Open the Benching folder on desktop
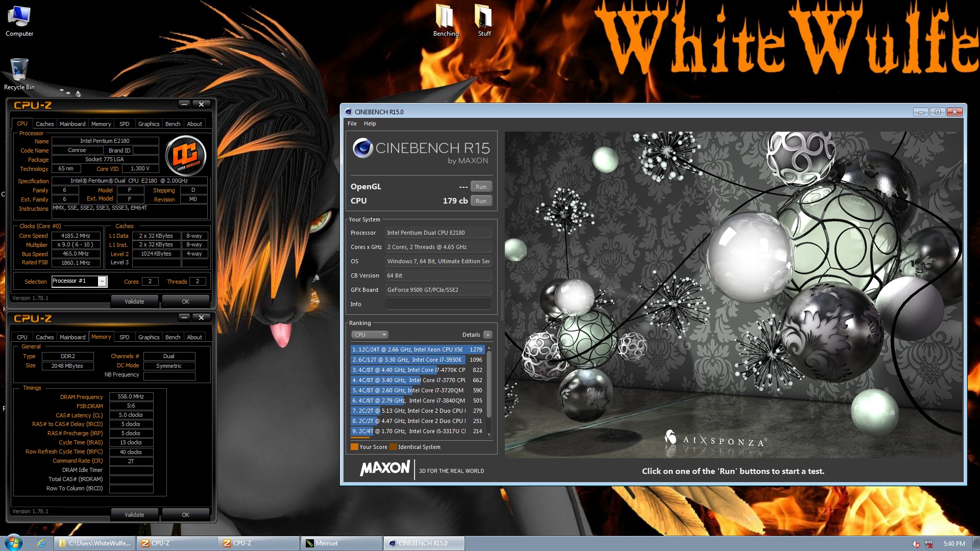 [x=446, y=20]
